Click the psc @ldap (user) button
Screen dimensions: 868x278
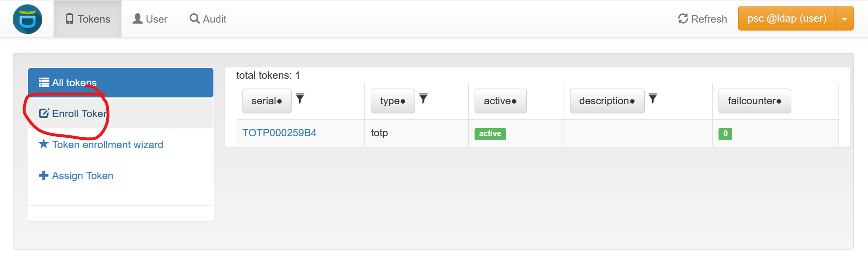click(x=786, y=19)
